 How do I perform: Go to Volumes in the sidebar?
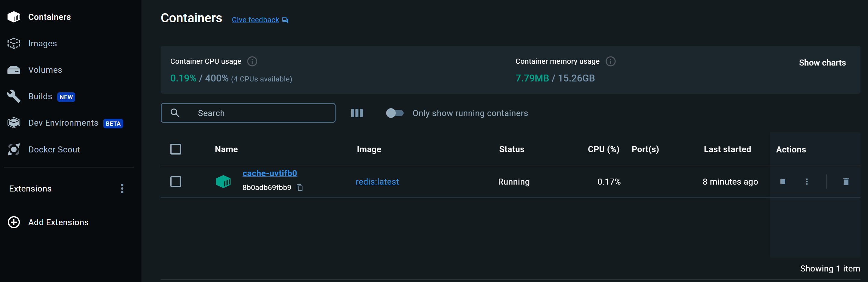point(45,70)
